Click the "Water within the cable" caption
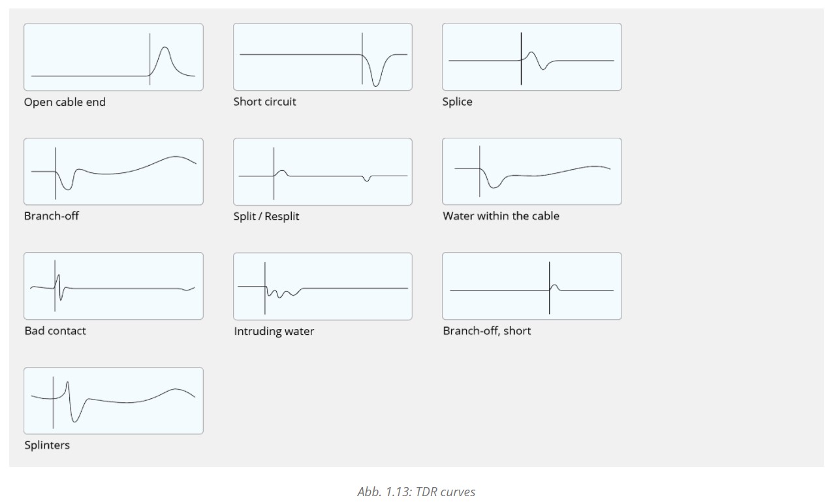 pyautogui.click(x=501, y=216)
